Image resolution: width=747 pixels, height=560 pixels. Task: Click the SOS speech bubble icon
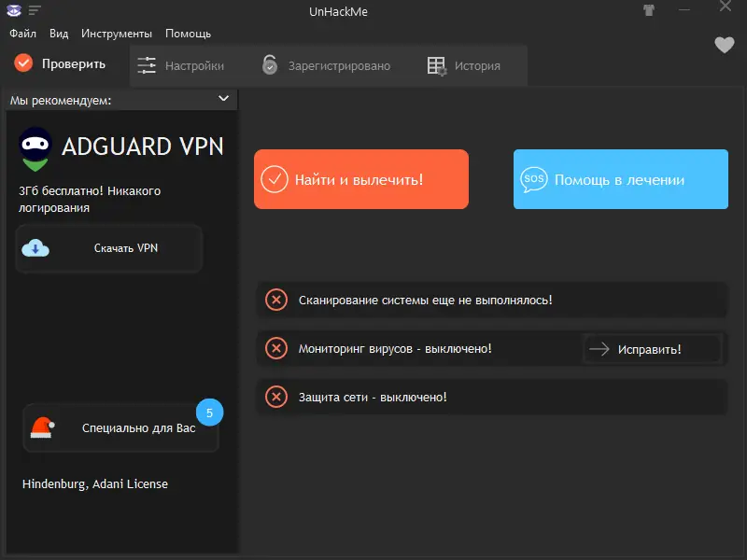(533, 179)
